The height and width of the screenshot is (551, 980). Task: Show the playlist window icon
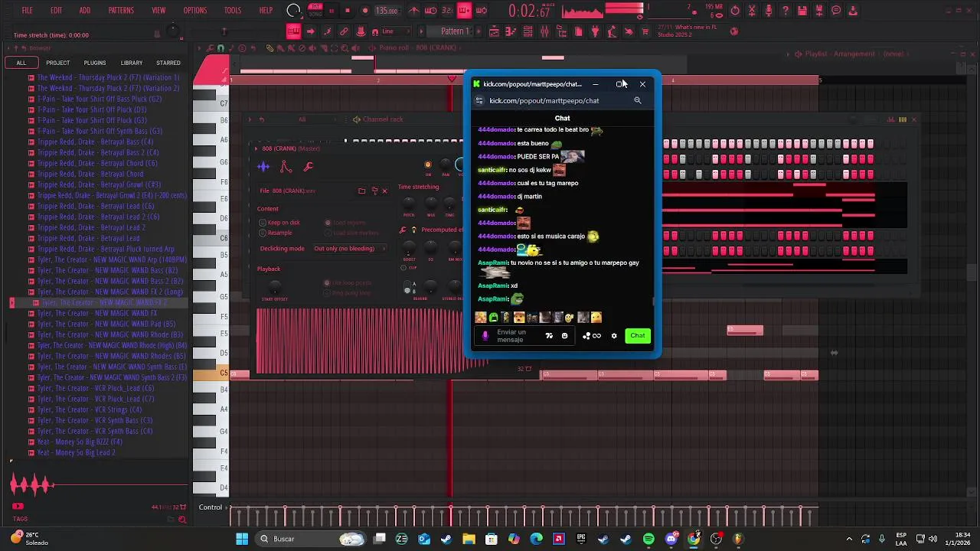494,31
